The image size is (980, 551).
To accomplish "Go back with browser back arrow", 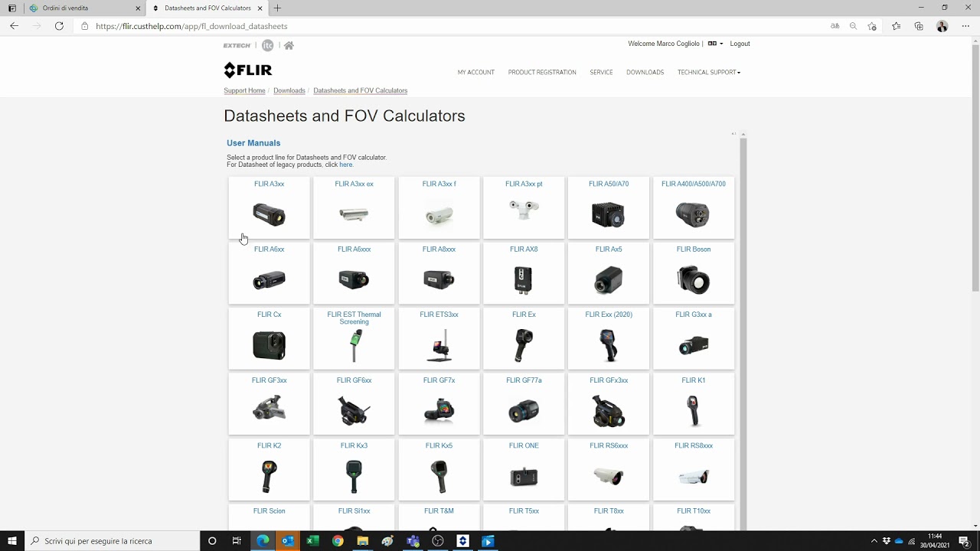I will 14,26.
